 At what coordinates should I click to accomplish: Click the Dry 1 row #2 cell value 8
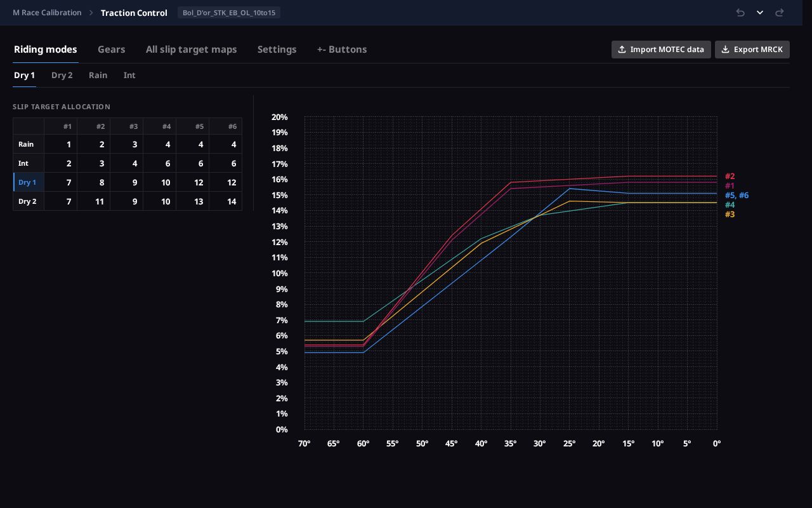tap(94, 182)
